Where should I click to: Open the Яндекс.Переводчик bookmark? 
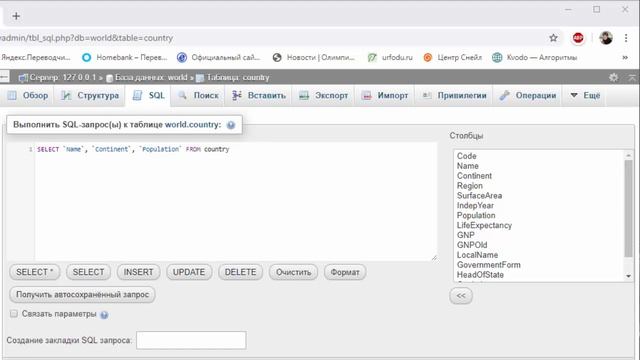35,58
